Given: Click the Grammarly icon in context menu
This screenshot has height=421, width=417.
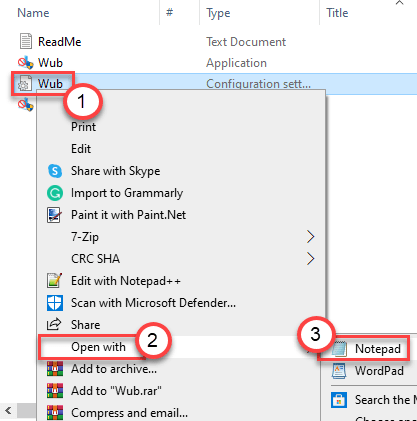Looking at the screenshot, I should 55,193.
